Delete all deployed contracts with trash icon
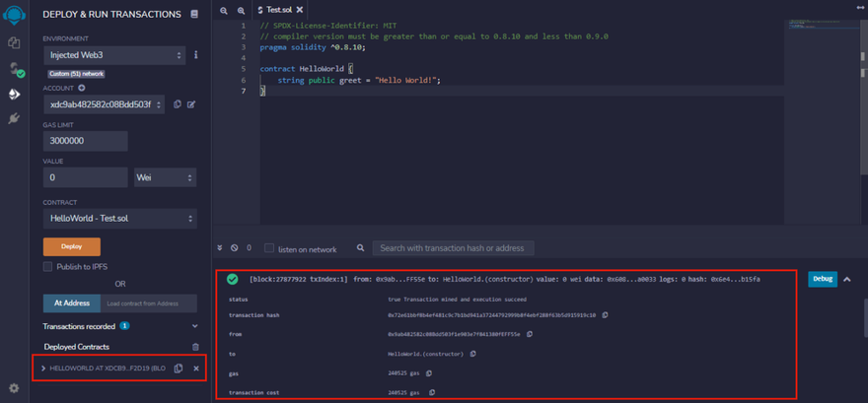 195,347
